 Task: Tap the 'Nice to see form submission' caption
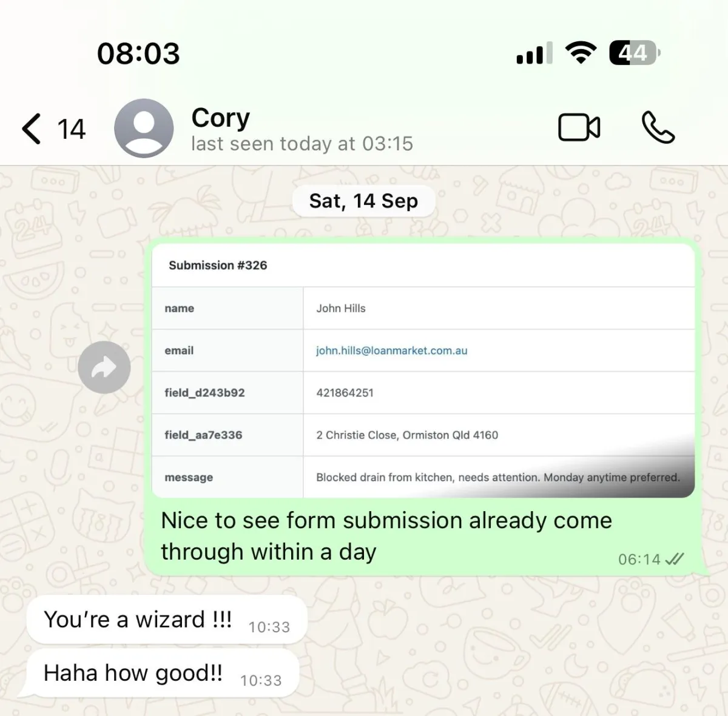coord(386,536)
